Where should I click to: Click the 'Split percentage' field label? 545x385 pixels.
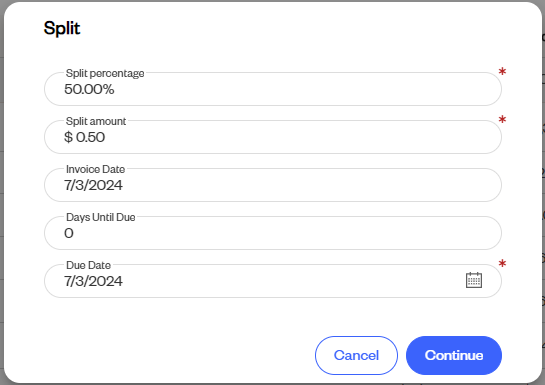tap(105, 73)
